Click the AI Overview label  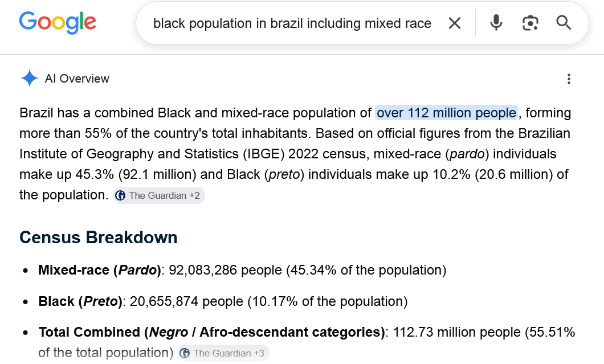coord(77,79)
